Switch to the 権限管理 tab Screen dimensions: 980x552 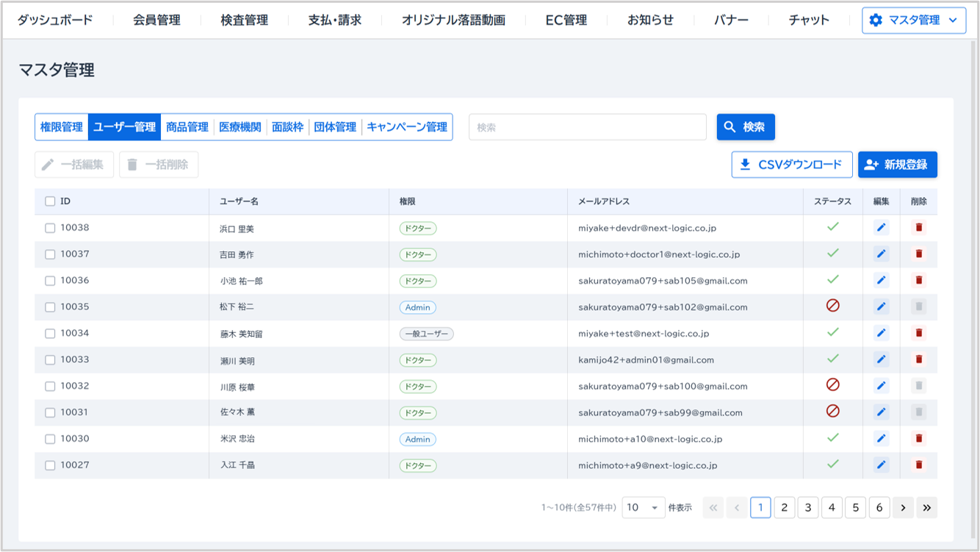point(62,127)
